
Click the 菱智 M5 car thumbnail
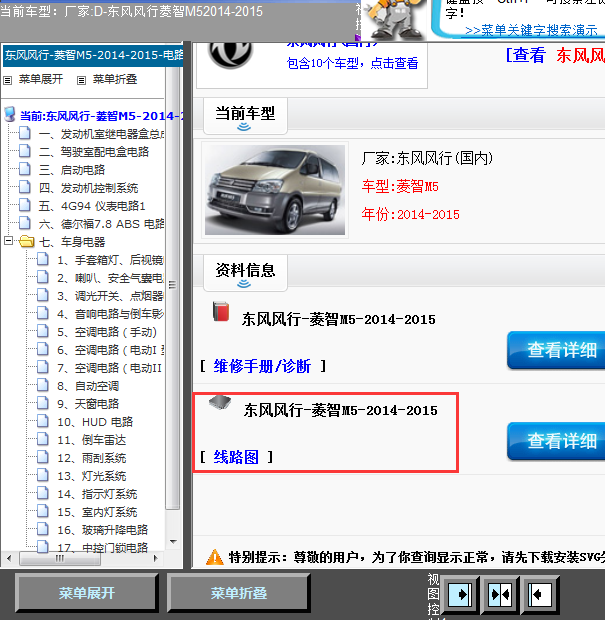(x=275, y=190)
